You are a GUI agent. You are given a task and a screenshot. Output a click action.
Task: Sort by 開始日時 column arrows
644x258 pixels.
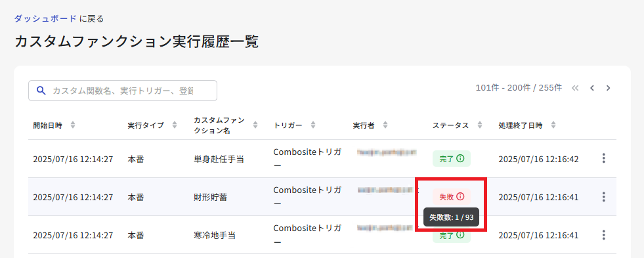(73, 125)
